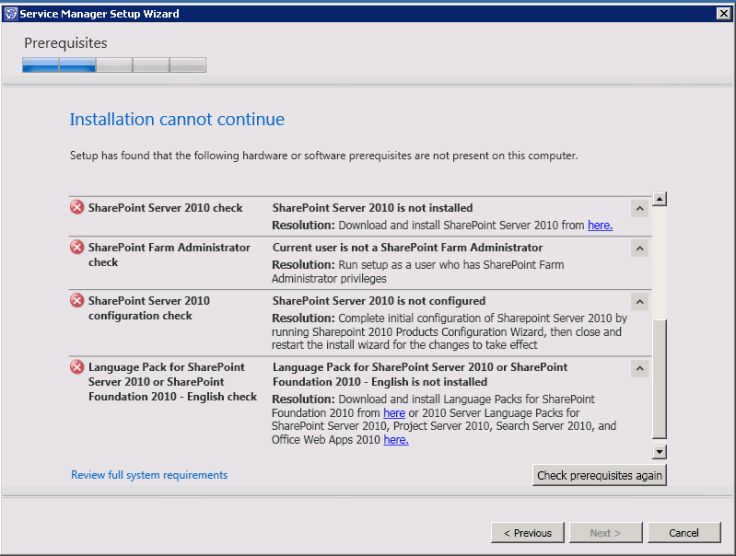
Task: Click Service Manager wizard title bar icon
Action: click(10, 12)
